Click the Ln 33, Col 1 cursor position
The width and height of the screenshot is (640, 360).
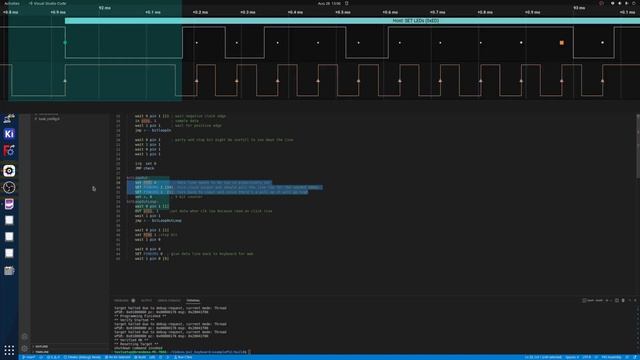coord(543,357)
